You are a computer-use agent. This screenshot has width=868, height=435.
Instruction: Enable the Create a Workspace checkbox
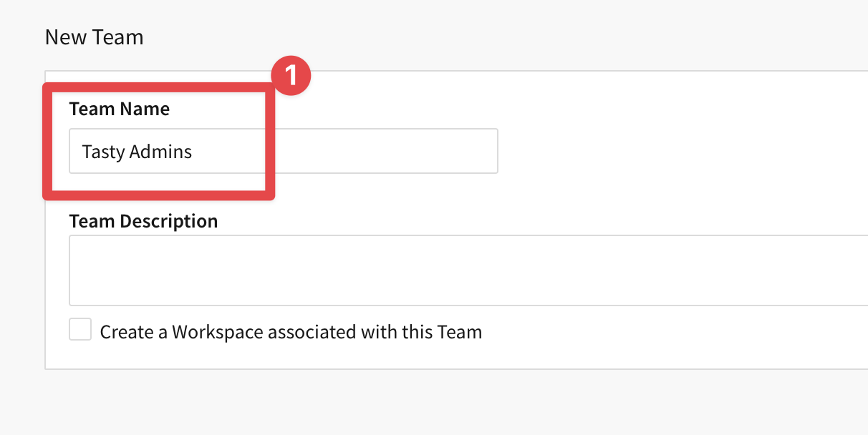tap(80, 330)
